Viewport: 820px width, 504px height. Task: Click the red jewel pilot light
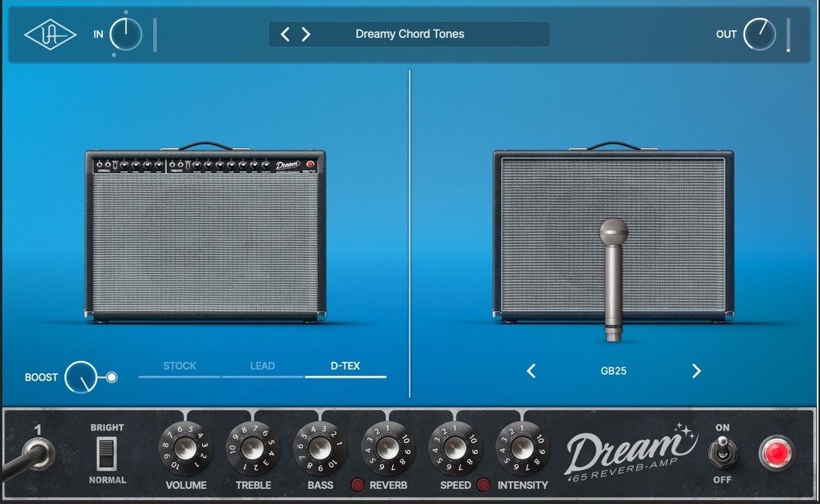point(776,453)
